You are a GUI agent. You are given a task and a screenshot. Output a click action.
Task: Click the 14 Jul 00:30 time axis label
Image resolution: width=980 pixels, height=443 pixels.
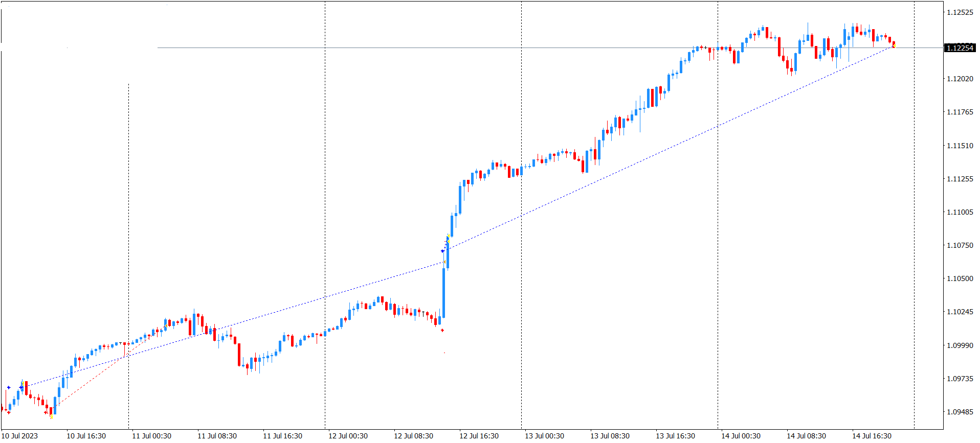pyautogui.click(x=741, y=436)
